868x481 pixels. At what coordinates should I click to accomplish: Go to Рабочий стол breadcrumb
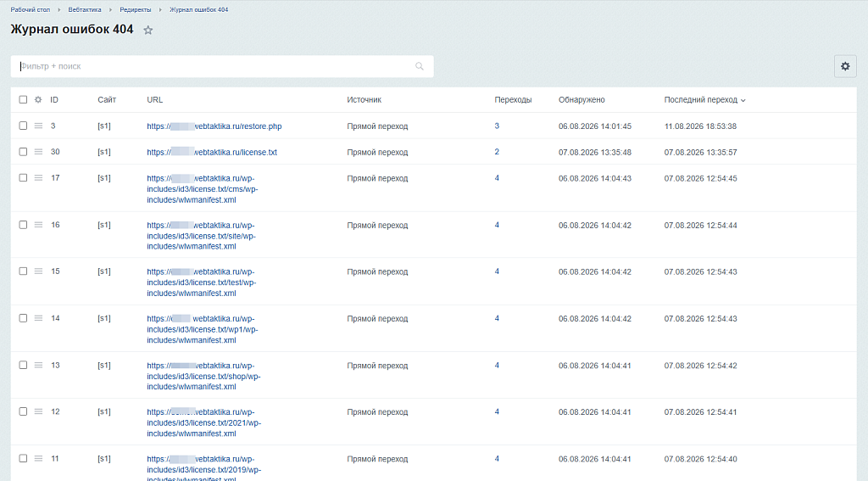click(31, 9)
